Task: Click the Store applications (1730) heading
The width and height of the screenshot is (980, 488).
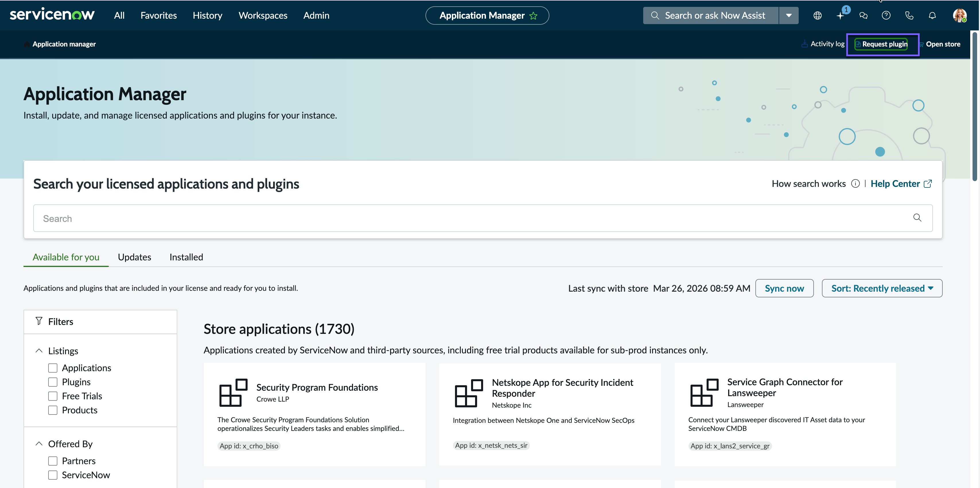Action: click(x=279, y=329)
